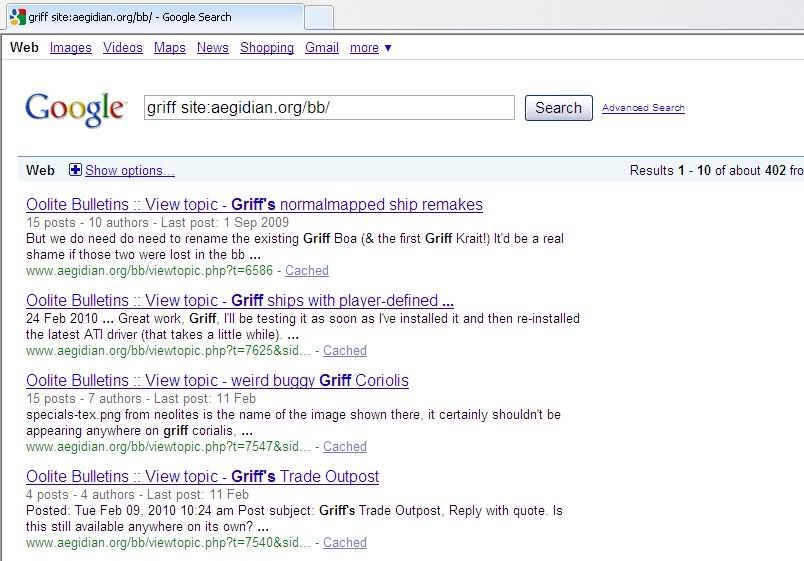This screenshot has width=804, height=561.
Task: Select the 'griff site:aegidian.org/bb/' browser tab
Action: pyautogui.click(x=155, y=17)
